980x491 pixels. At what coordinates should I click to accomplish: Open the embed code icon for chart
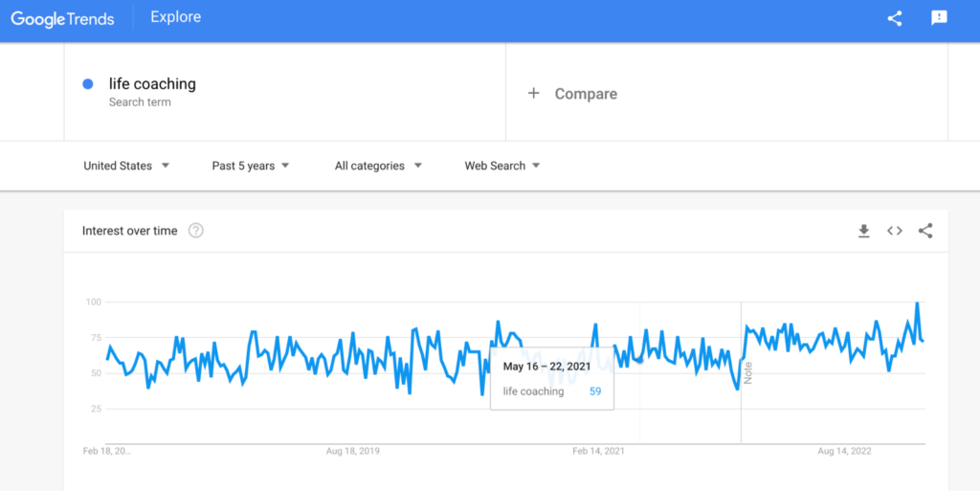click(x=895, y=231)
